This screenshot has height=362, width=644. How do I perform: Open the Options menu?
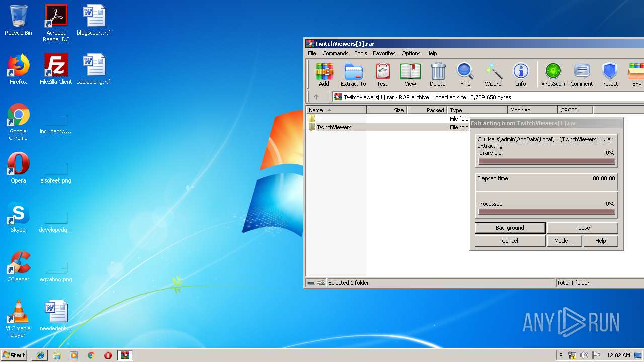tap(411, 53)
